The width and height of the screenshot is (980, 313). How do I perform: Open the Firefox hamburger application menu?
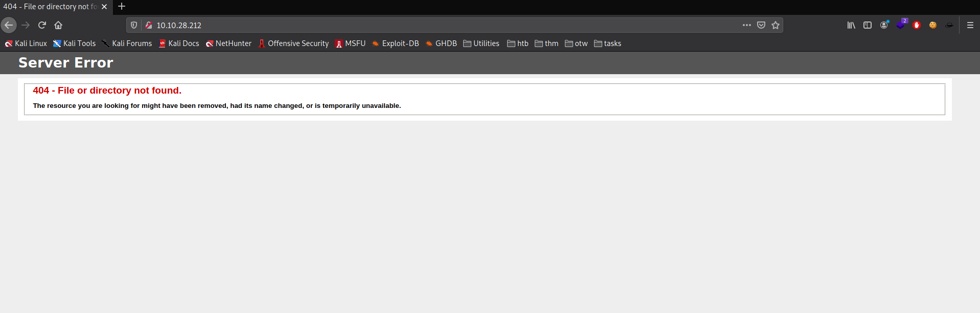[970, 25]
